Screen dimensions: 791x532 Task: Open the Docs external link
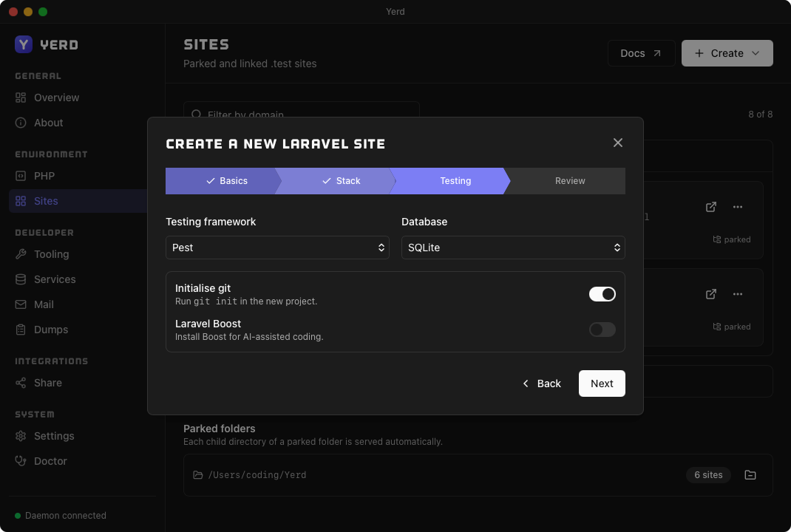coord(641,53)
